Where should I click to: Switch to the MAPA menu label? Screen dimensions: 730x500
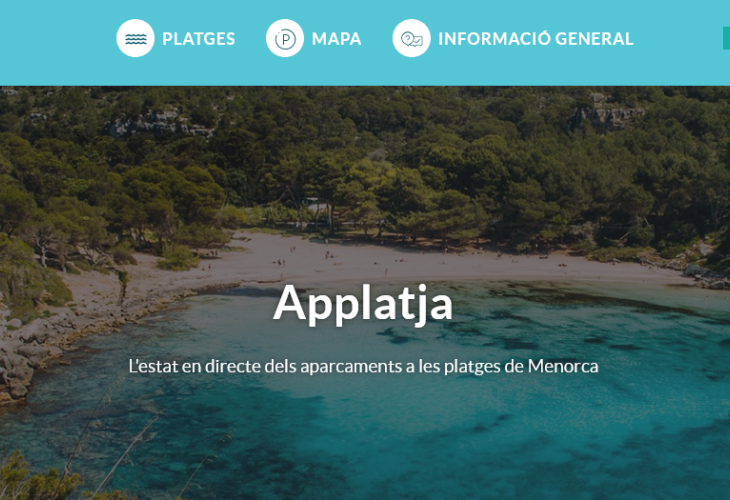pyautogui.click(x=337, y=39)
